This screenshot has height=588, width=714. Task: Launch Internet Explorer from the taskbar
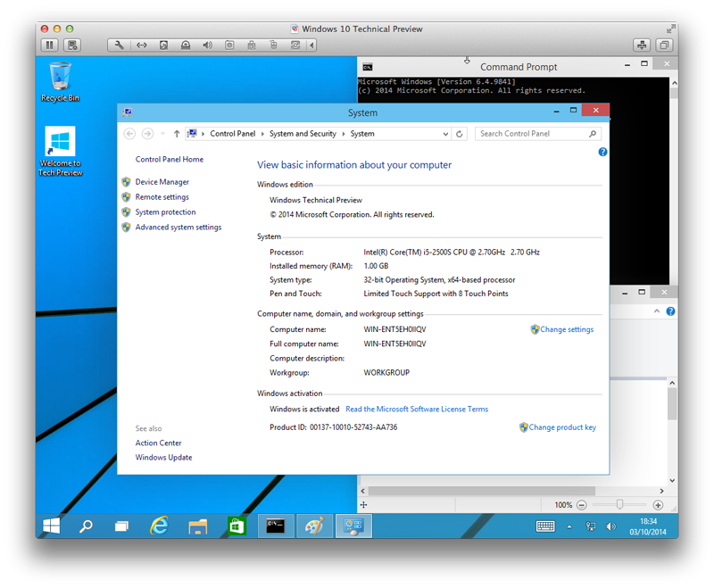pos(160,526)
